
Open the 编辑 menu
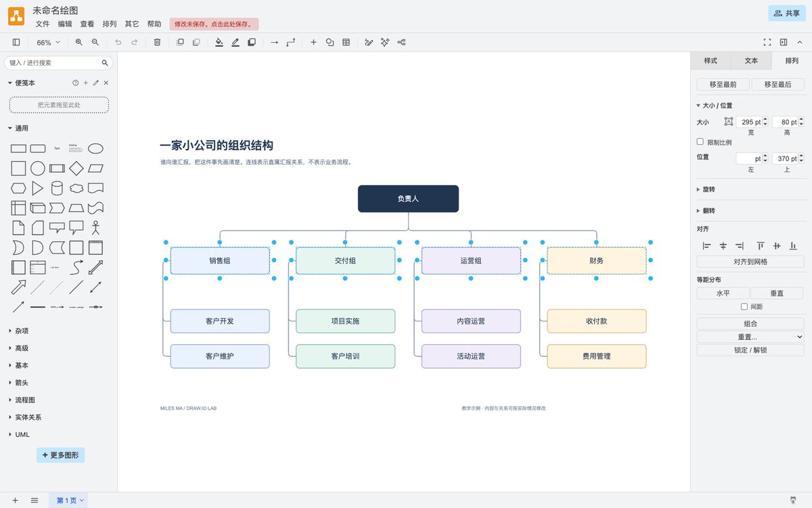pyautogui.click(x=65, y=24)
